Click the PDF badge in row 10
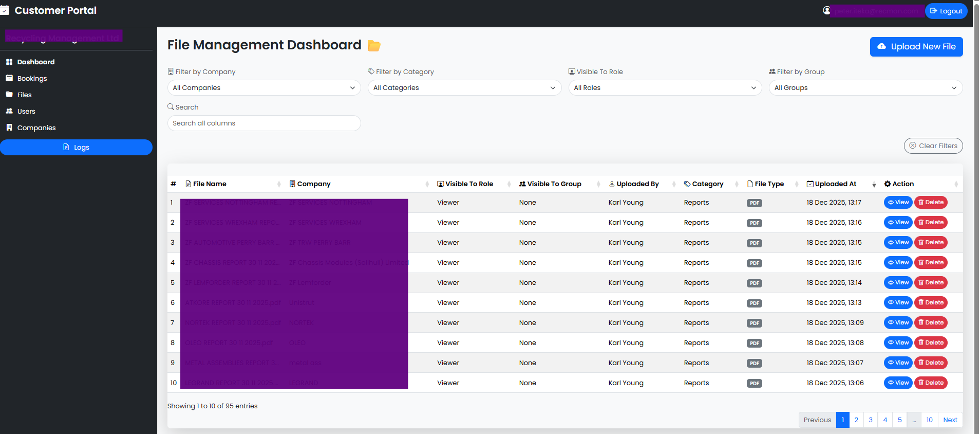The width and height of the screenshot is (980, 434). click(754, 384)
